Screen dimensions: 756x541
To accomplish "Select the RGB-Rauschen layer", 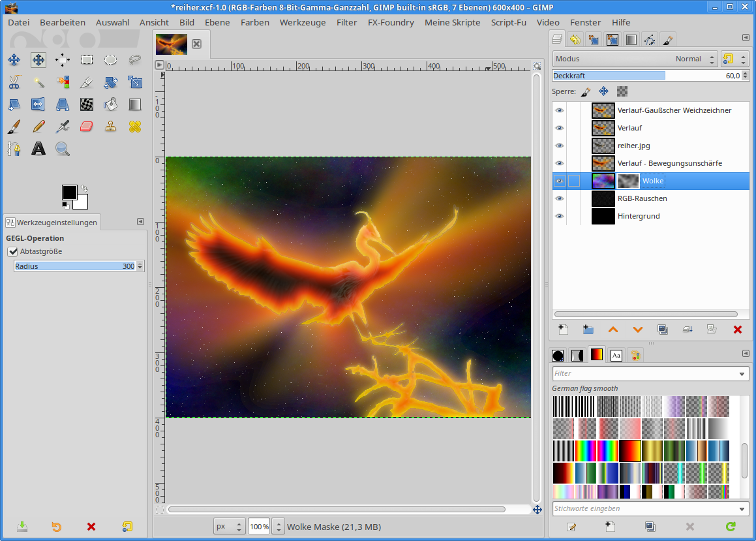I will click(642, 198).
